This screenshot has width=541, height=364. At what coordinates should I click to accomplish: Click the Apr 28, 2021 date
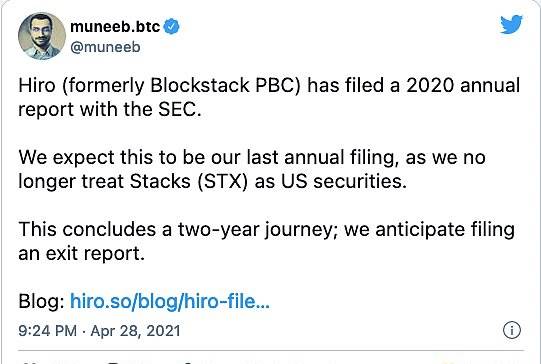click(136, 331)
